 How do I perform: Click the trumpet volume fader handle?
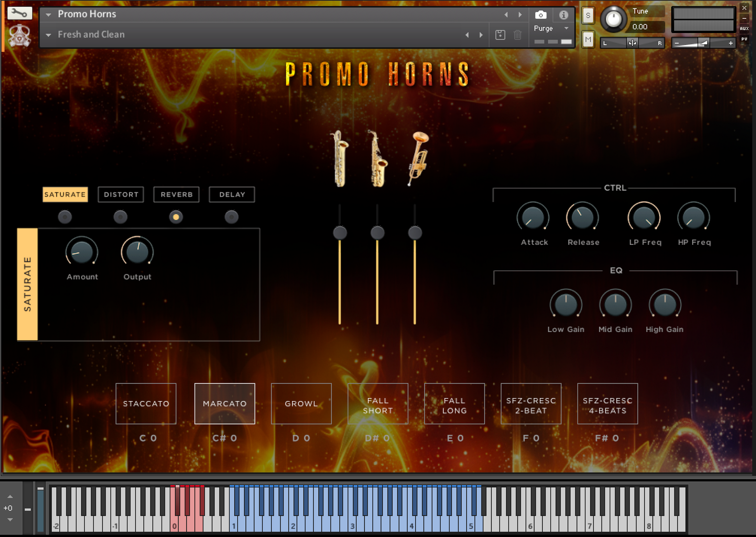pos(415,233)
